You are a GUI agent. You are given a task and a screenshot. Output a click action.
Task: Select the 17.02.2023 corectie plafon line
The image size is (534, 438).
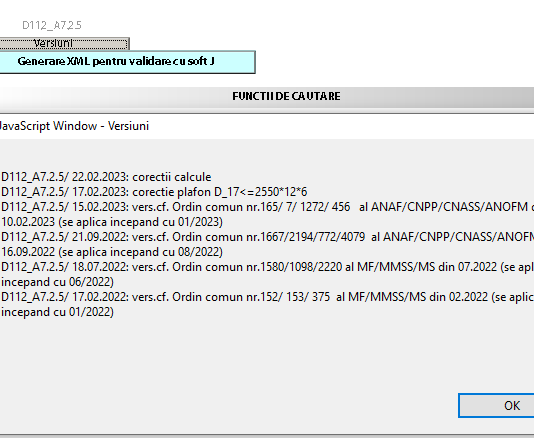pos(154,192)
